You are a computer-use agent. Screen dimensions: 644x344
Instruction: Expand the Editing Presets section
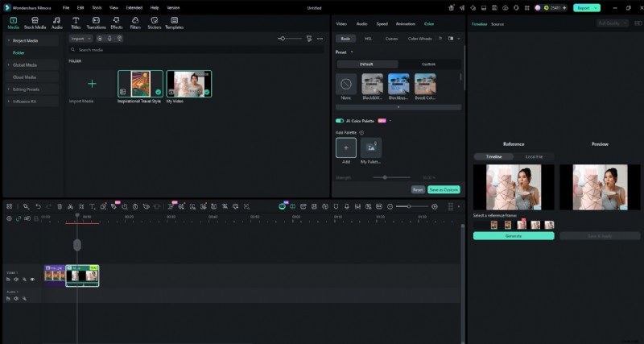click(x=9, y=89)
